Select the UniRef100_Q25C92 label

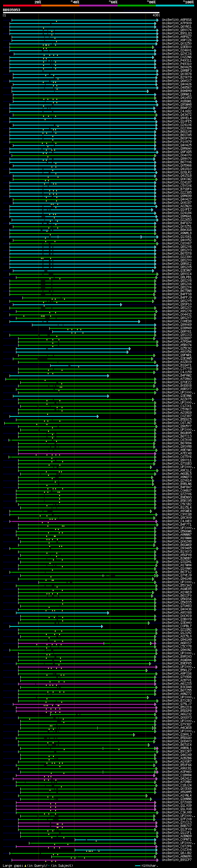click(176, 349)
